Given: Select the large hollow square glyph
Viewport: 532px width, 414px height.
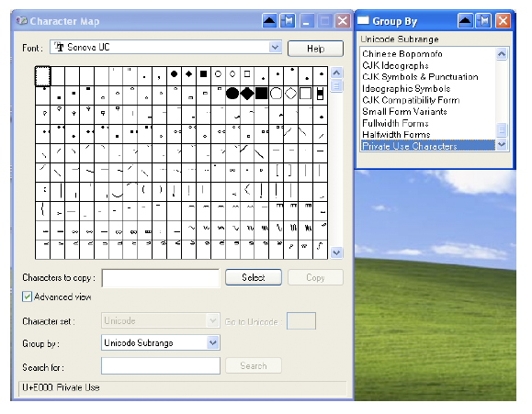Looking at the screenshot, I should [x=306, y=94].
